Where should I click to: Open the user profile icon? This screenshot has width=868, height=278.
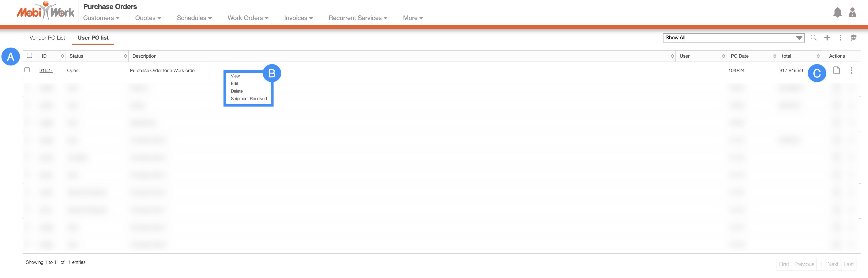coord(852,13)
